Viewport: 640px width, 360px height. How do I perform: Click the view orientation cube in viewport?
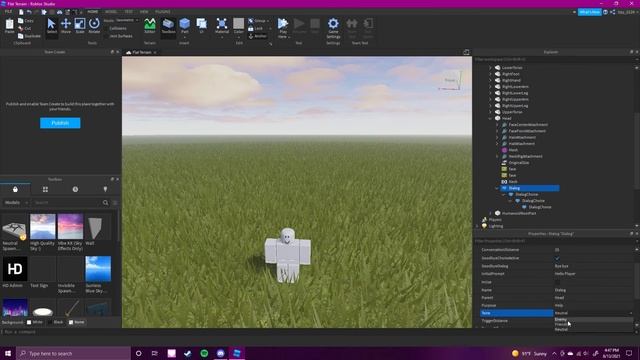(x=451, y=80)
